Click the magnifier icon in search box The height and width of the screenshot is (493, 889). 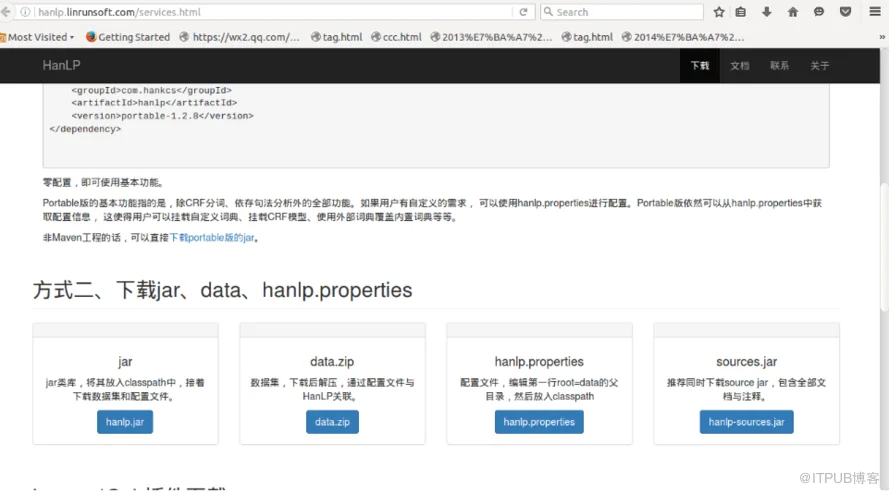[x=548, y=12]
